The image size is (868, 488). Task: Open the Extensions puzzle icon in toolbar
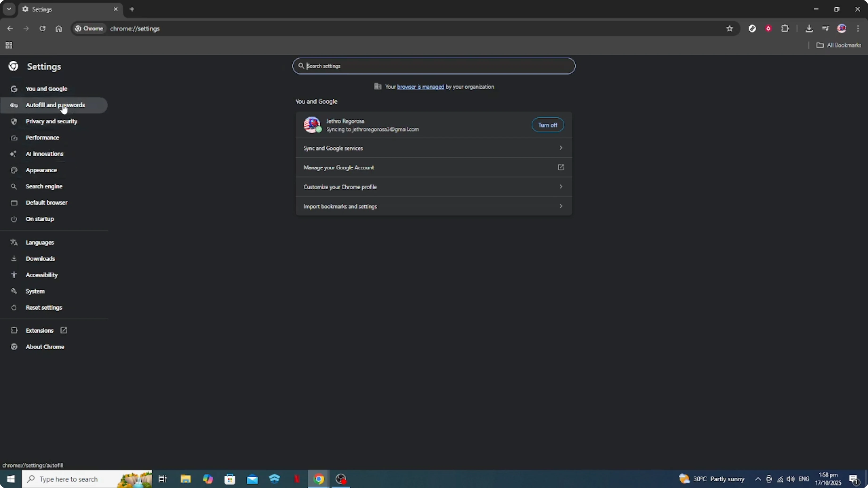[x=785, y=29]
